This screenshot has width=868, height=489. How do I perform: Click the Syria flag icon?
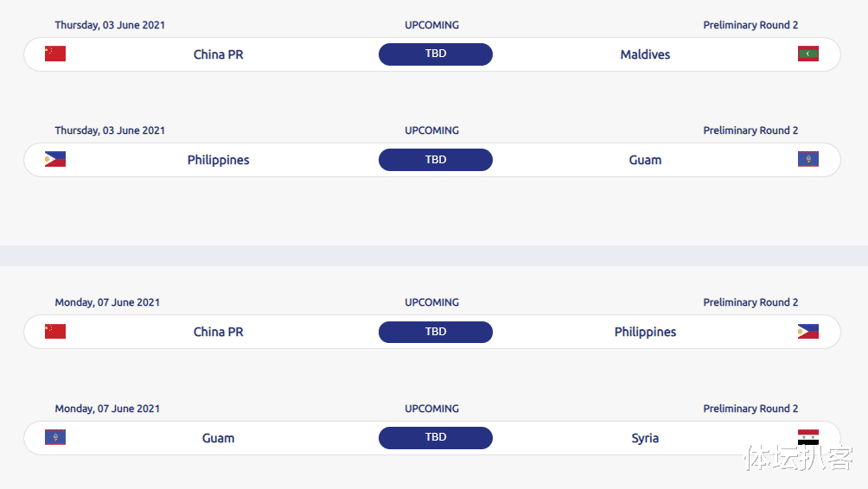[807, 437]
